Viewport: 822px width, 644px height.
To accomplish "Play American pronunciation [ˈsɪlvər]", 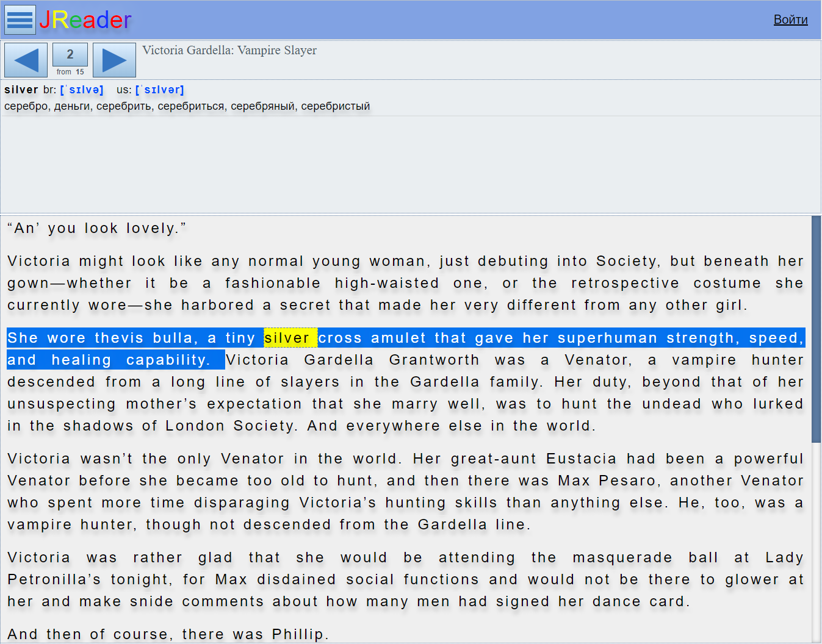I will coord(160,90).
